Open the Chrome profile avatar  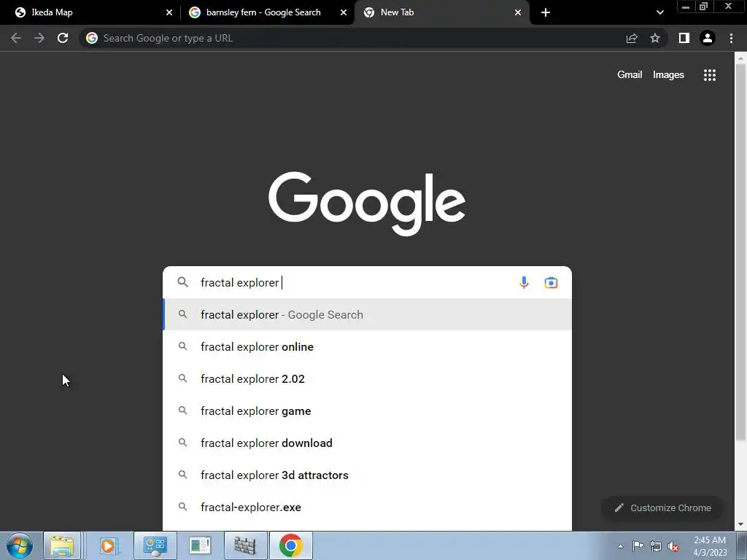pyautogui.click(x=708, y=38)
